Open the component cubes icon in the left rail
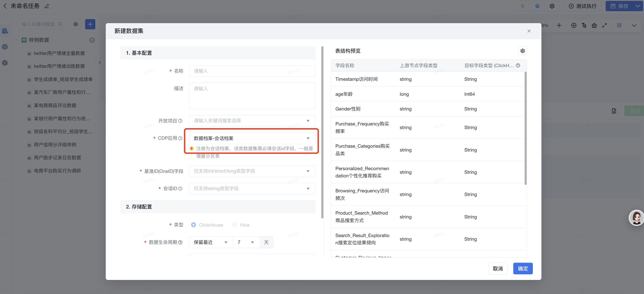Viewport: 644px width, 294px height. (x=5, y=47)
